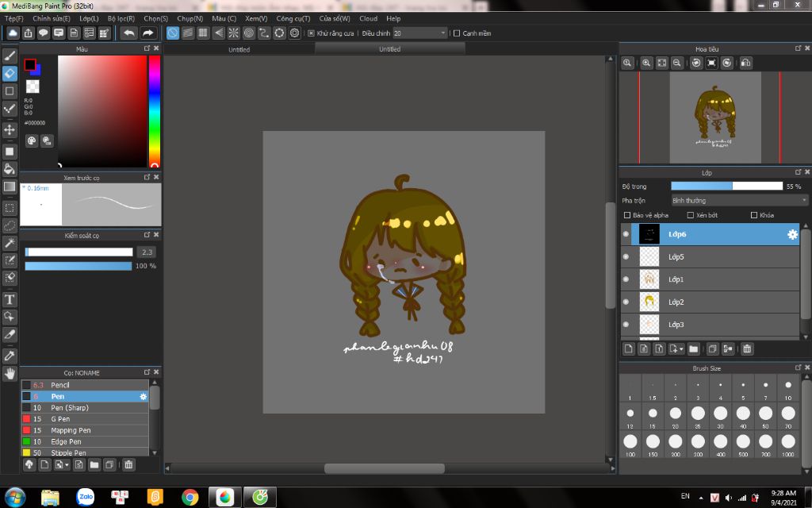Delete the selected layer with trash icon
Image resolution: width=812 pixels, height=508 pixels.
click(x=747, y=349)
